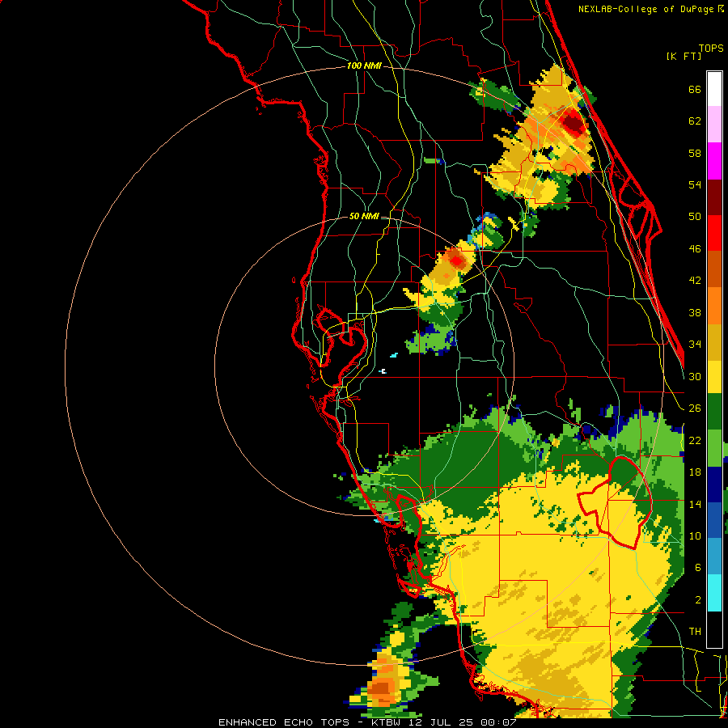
Task: Click the 18 value on the legend
Action: tap(695, 472)
